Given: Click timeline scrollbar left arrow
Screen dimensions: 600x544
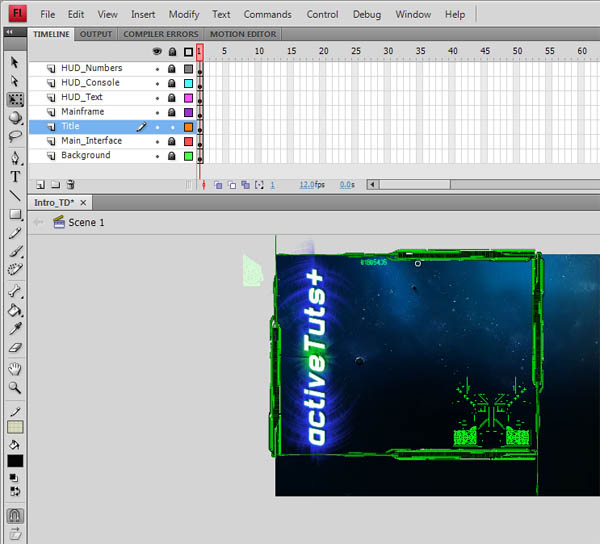Looking at the screenshot, I should coord(372,185).
